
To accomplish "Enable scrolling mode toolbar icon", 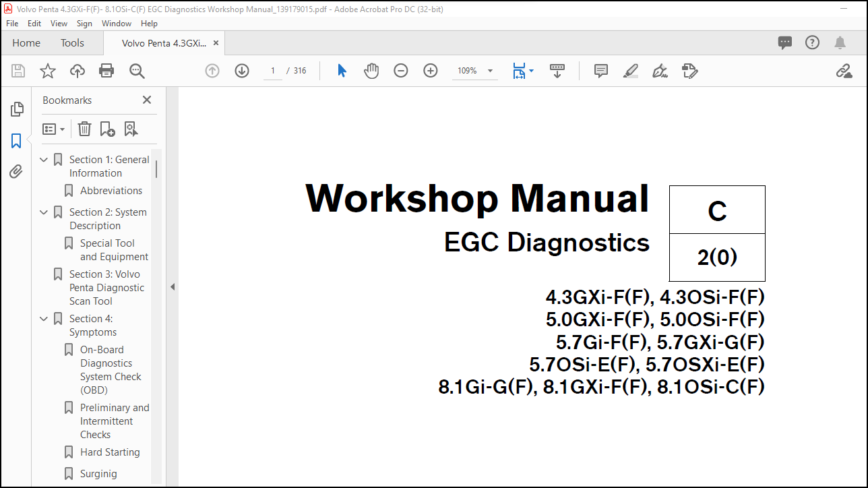I will tap(557, 71).
